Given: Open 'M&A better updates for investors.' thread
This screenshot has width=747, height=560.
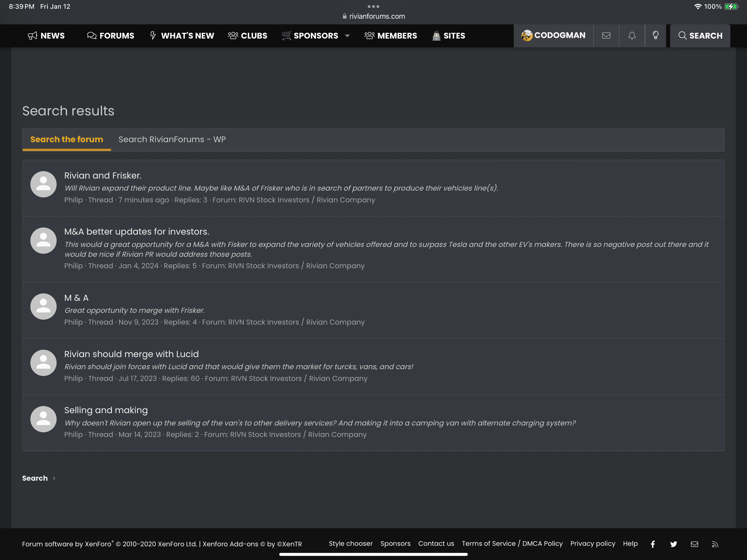Looking at the screenshot, I should click(137, 231).
